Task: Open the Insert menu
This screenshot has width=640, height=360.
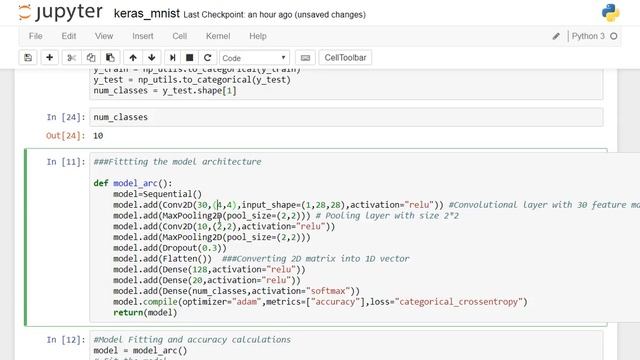Action: point(142,36)
